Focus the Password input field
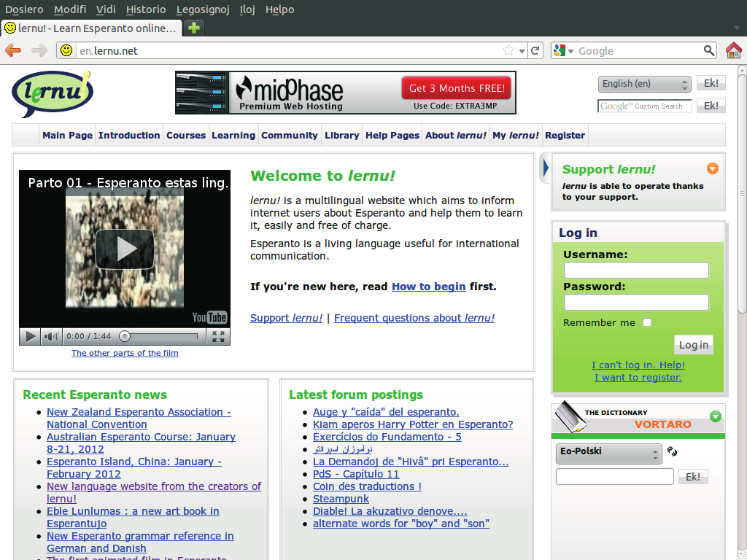This screenshot has height=560, width=747. (636, 303)
